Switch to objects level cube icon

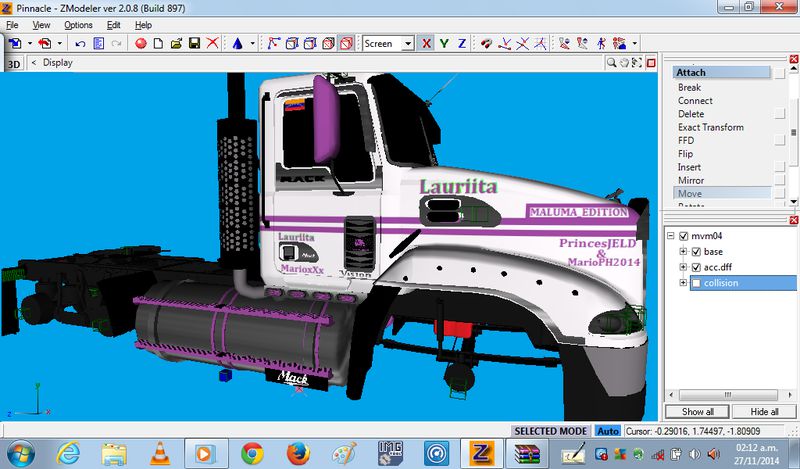(328, 44)
